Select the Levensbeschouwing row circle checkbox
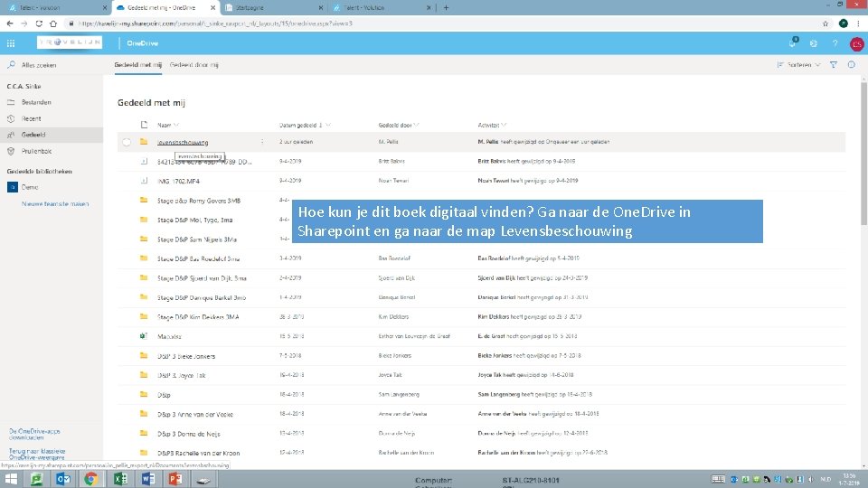The width and height of the screenshot is (868, 488). point(127,142)
